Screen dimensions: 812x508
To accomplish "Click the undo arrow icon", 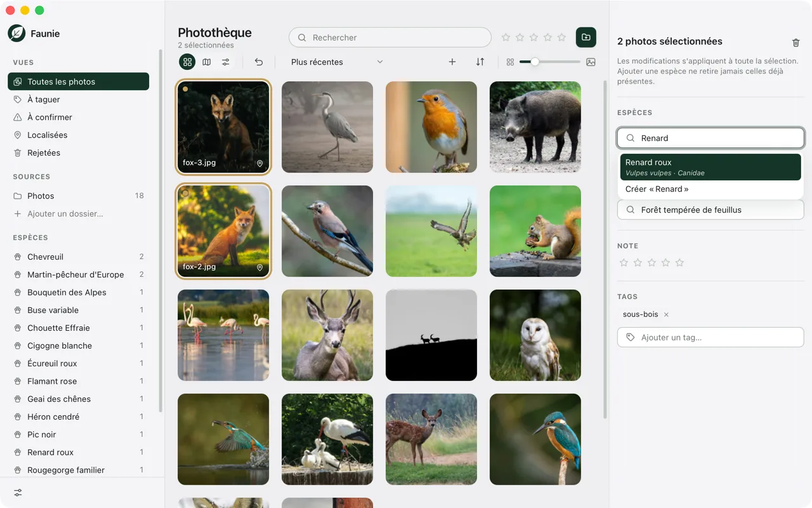I will point(259,62).
